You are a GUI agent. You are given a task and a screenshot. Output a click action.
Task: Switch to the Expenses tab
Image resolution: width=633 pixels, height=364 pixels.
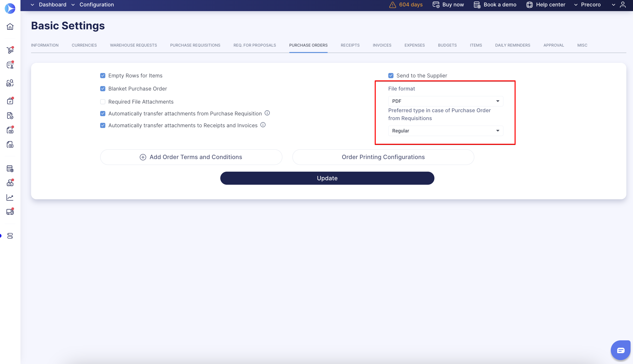(414, 45)
